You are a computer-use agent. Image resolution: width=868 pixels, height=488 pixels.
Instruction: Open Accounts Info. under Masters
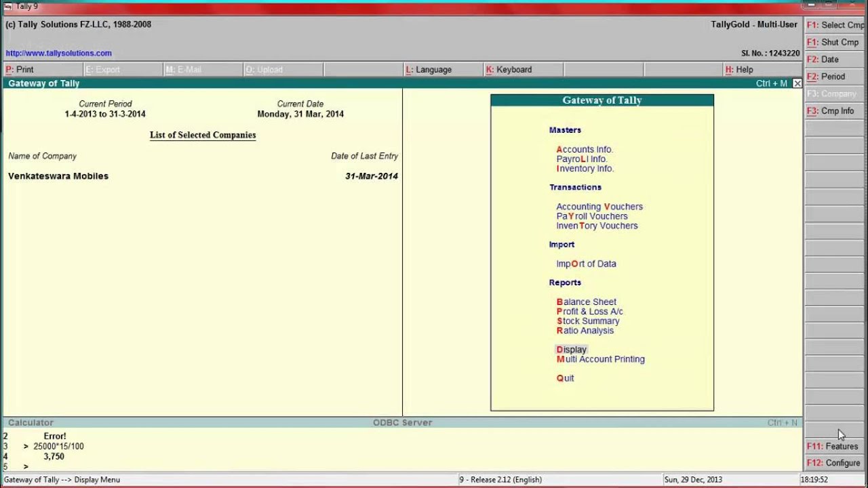coord(585,149)
